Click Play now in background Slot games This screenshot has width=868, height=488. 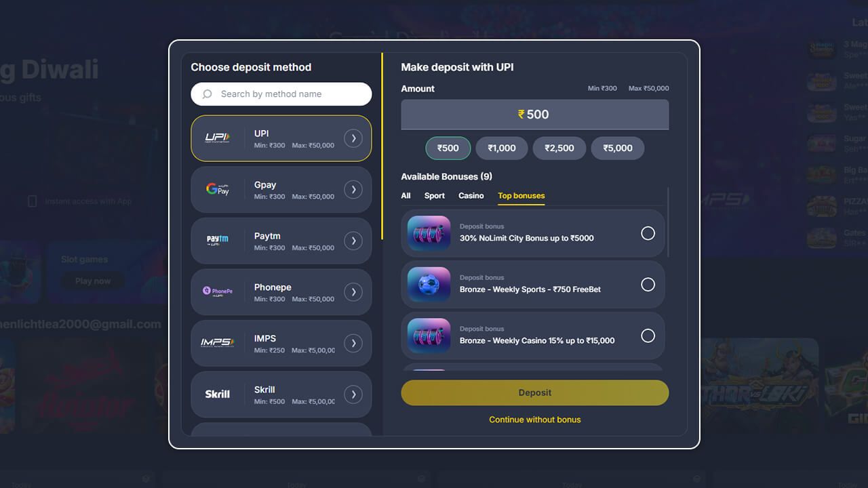point(93,281)
